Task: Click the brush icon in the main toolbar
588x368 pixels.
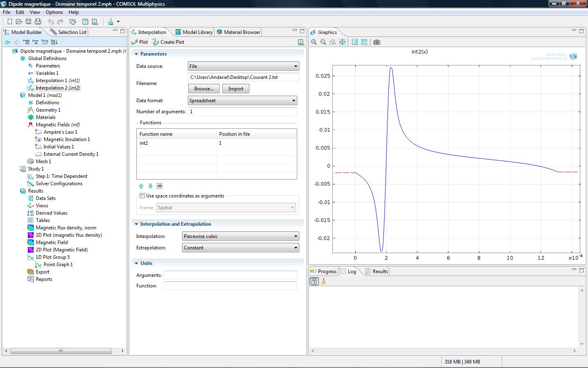Action: click(111, 22)
